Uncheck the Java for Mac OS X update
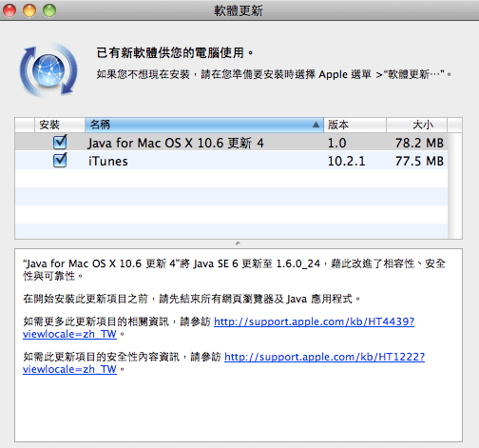The image size is (479, 448). (x=60, y=142)
